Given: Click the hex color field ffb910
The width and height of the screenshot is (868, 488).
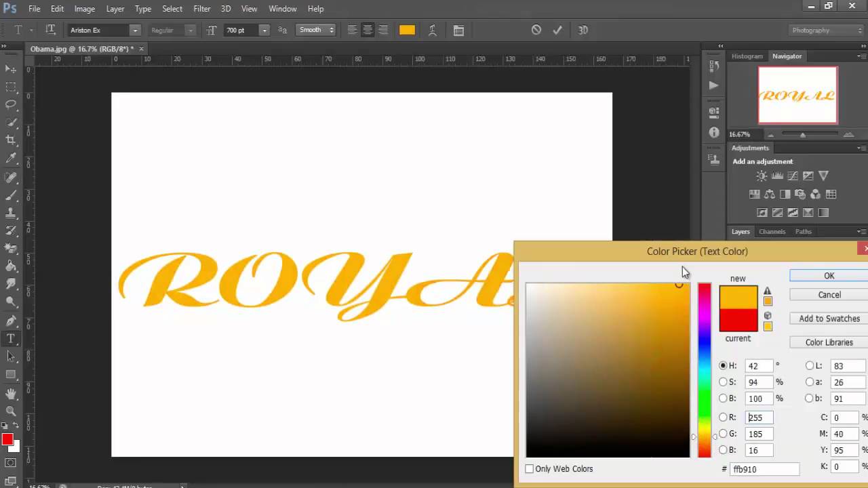Looking at the screenshot, I should (x=764, y=469).
